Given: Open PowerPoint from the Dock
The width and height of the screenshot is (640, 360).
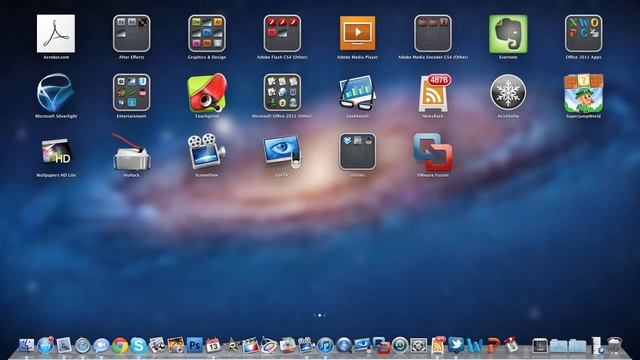Looking at the screenshot, I should 493,346.
